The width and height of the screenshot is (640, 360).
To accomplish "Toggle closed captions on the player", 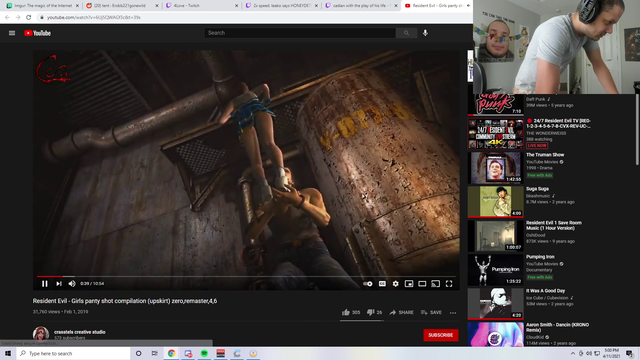I will [x=382, y=284].
